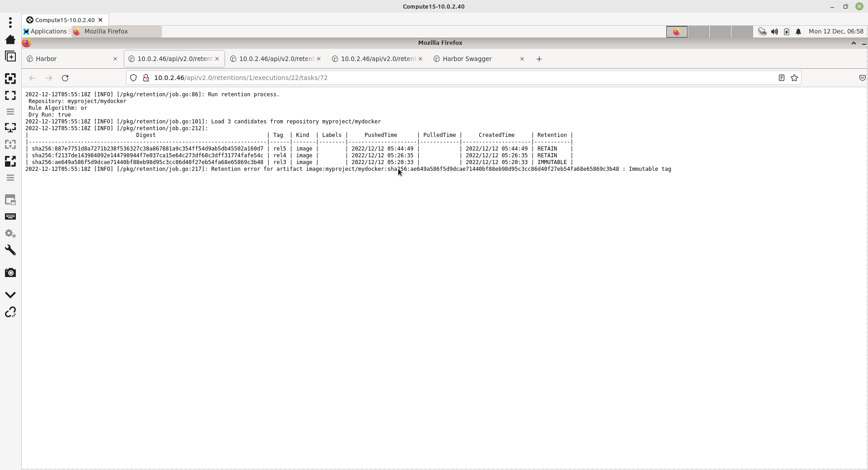This screenshot has height=470, width=868.
Task: Open the Applications menu
Action: pyautogui.click(x=45, y=32)
